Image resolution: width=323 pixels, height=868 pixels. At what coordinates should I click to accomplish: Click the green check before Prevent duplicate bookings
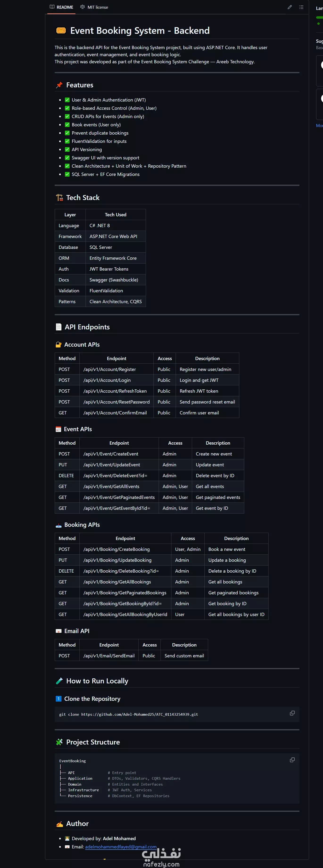coord(67,133)
